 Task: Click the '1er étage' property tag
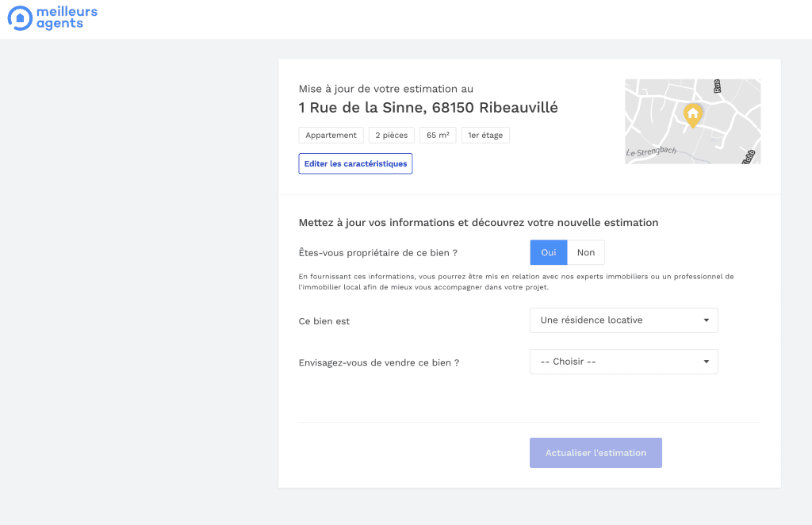tap(485, 135)
